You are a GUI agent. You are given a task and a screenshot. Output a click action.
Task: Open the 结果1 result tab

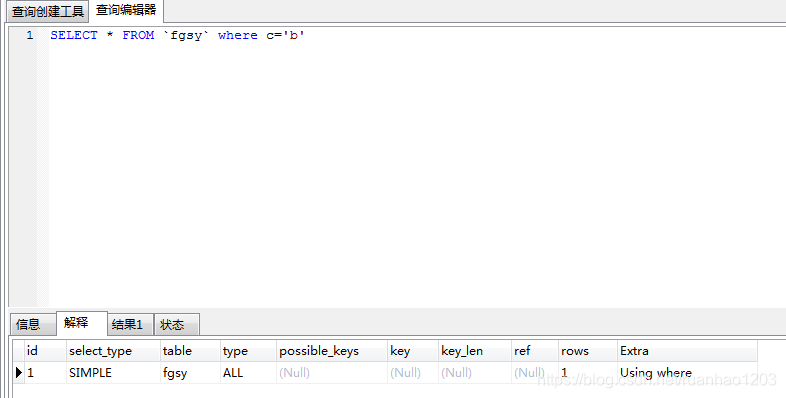[130, 324]
